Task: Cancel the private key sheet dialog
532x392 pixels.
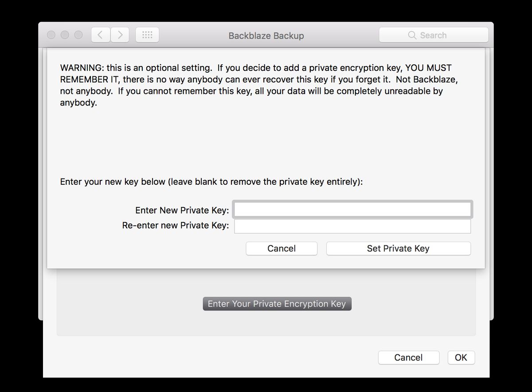Action: point(282,248)
